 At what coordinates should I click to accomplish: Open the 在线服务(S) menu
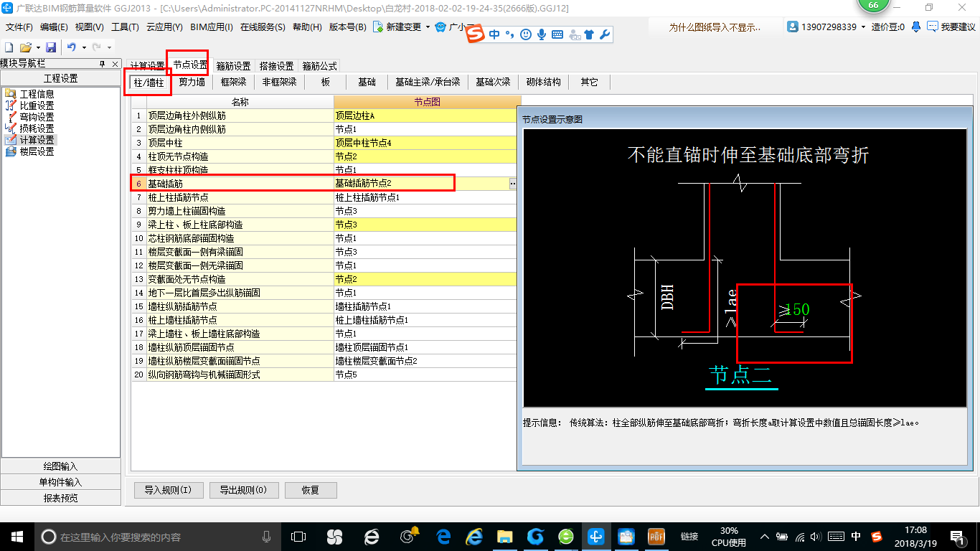[263, 27]
